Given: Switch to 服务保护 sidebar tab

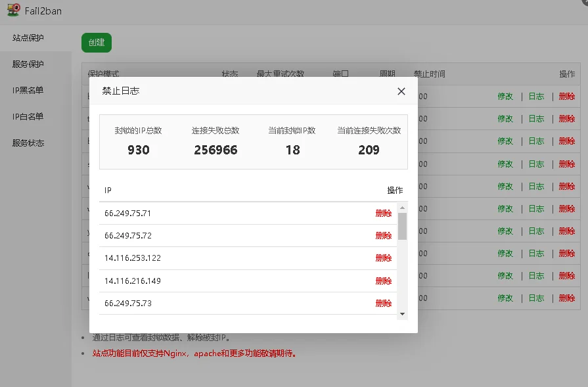Looking at the screenshot, I should point(28,64).
